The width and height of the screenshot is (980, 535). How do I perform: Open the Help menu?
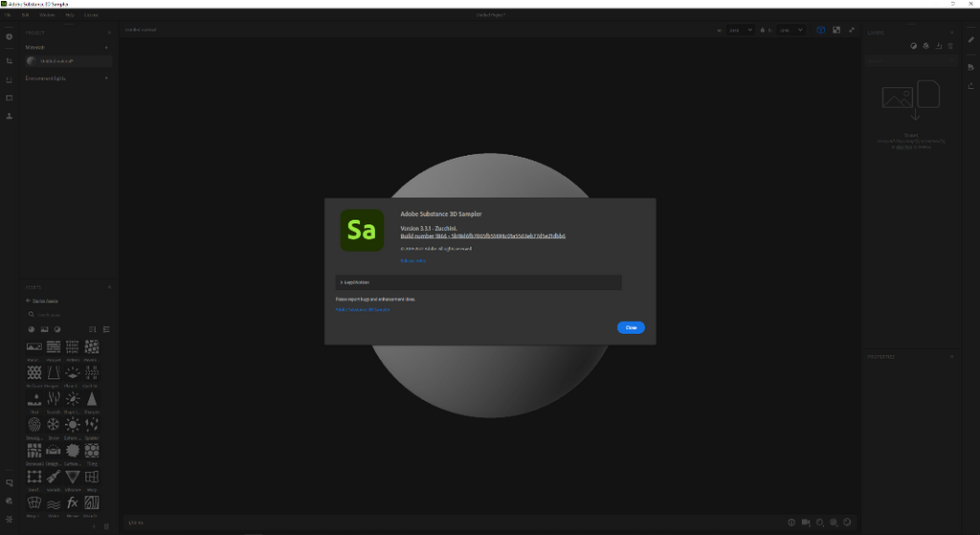pyautogui.click(x=69, y=15)
